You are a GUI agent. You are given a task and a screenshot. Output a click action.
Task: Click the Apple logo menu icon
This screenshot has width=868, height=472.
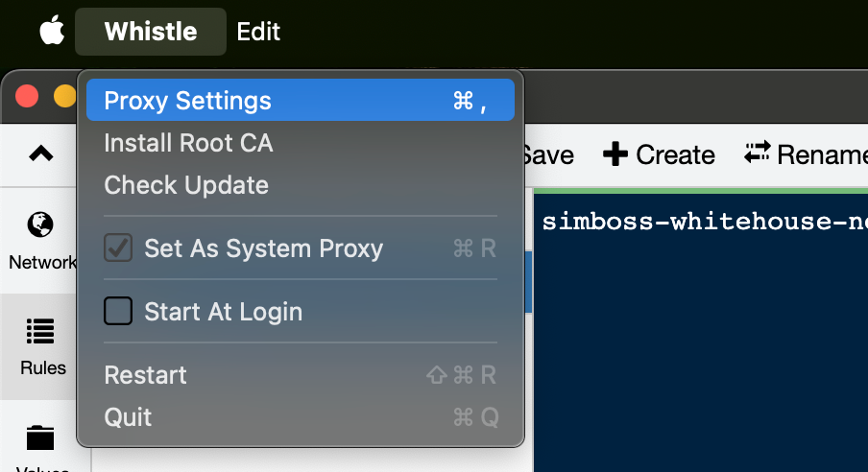click(52, 31)
